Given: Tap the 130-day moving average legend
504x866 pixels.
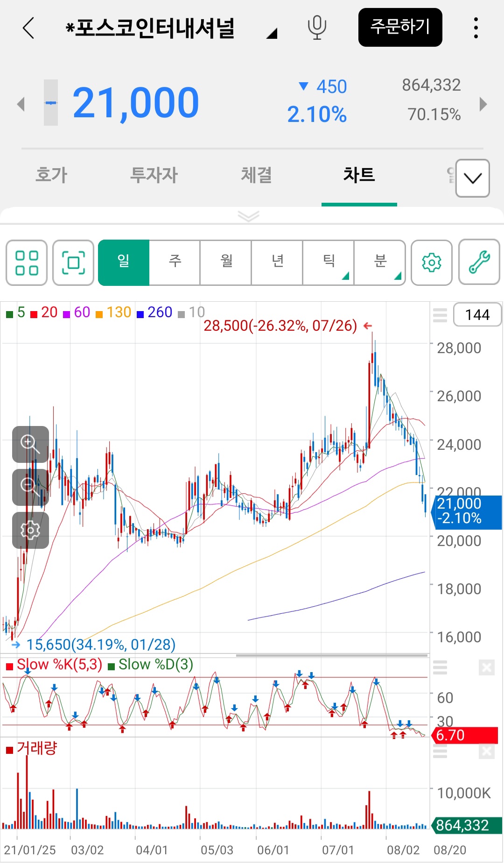Looking at the screenshot, I should coord(113,312).
